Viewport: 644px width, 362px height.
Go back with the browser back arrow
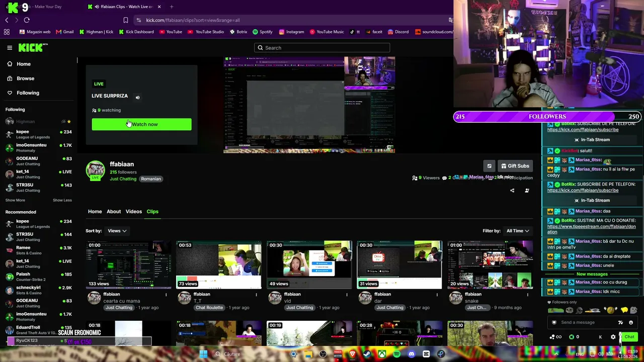point(7,20)
